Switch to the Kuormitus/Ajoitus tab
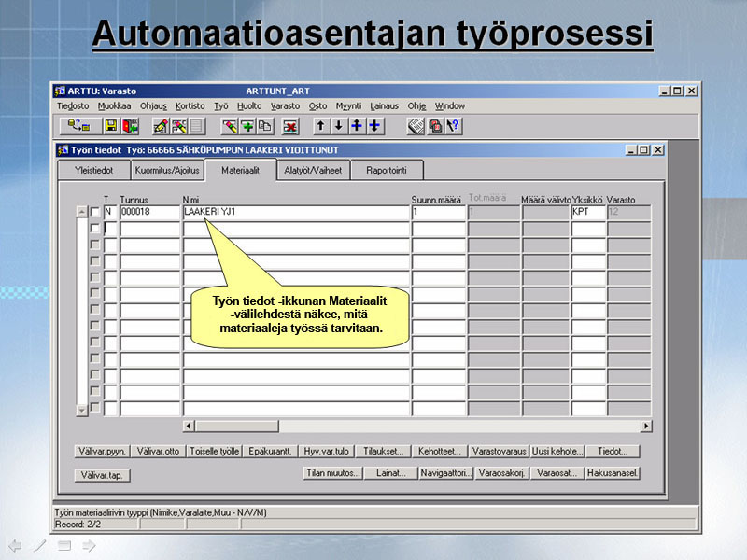The height and width of the screenshot is (560, 747). (167, 171)
